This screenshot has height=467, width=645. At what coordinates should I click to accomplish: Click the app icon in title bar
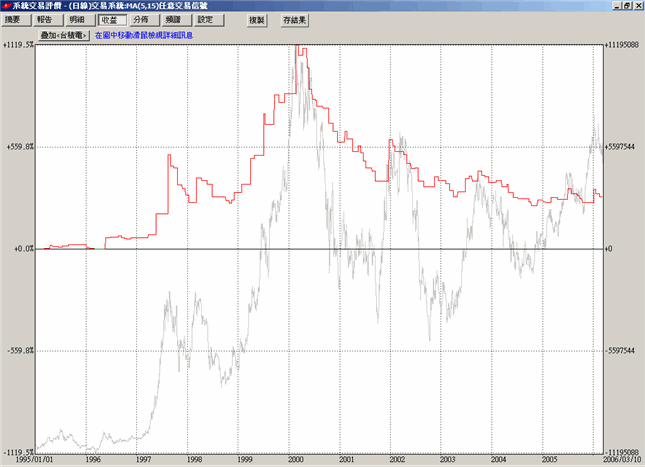(x=7, y=6)
